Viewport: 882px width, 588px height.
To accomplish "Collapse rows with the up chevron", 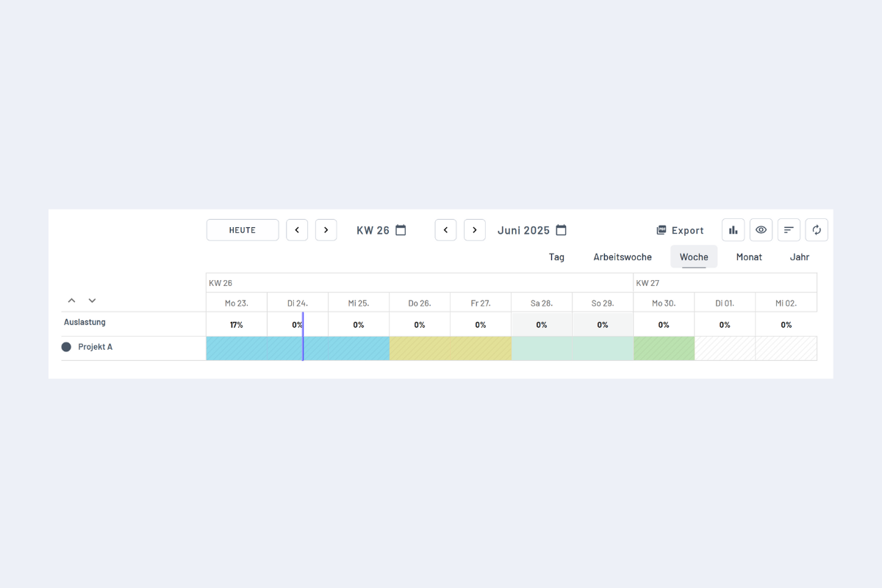I will pos(71,301).
